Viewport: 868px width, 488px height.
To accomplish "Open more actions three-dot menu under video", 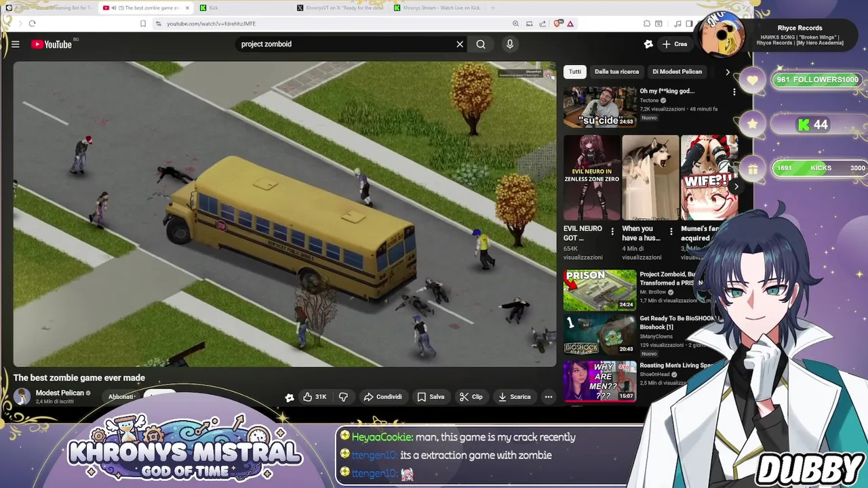I will pyautogui.click(x=548, y=397).
